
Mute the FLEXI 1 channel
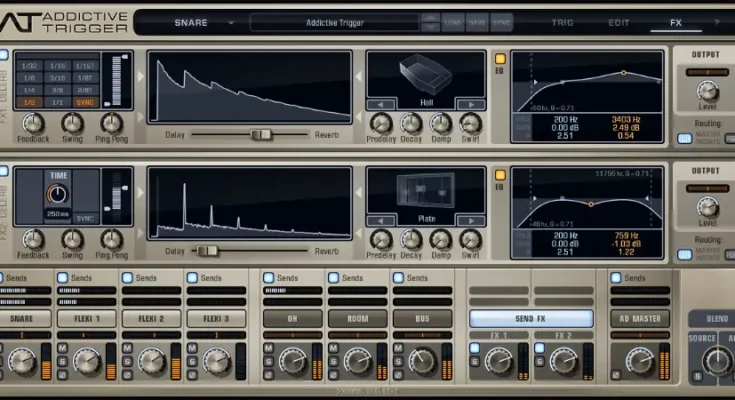pyautogui.click(x=63, y=348)
